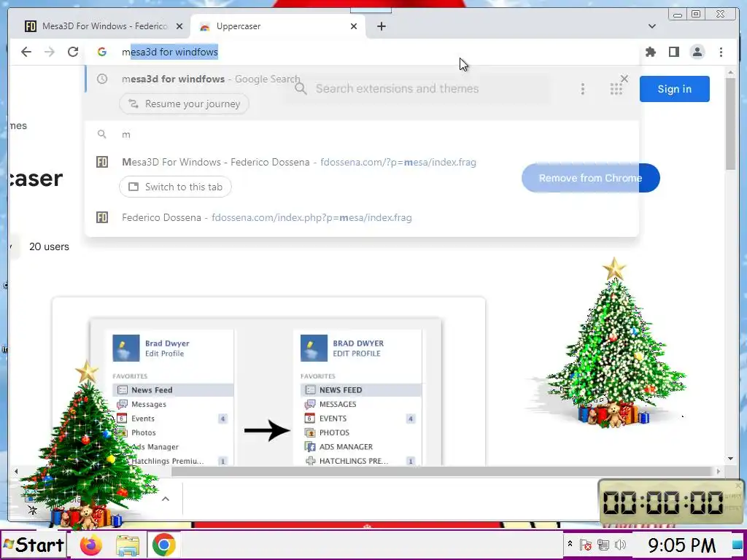747x560 pixels.
Task: Open the Extensions puzzle-piece menu
Action: point(651,52)
